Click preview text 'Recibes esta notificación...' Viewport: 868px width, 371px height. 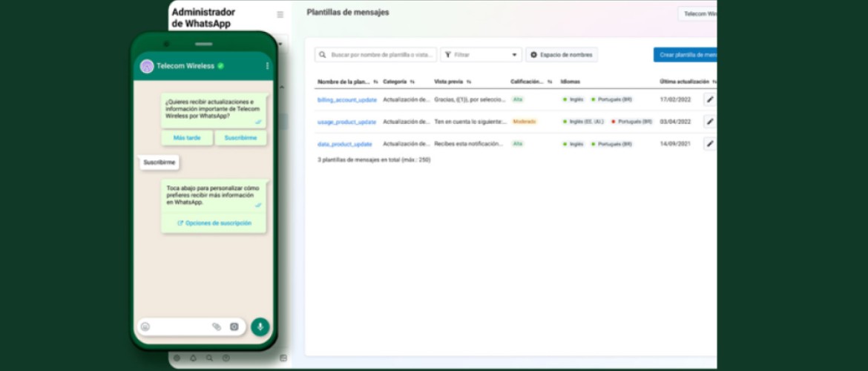coord(468,144)
